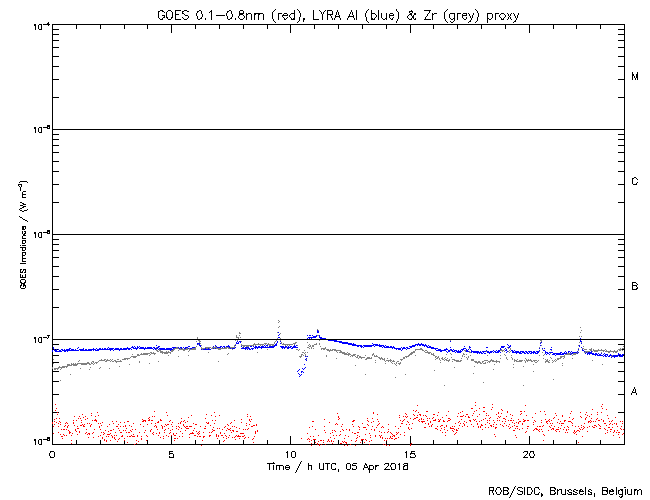Click the A flare class label
The height and width of the screenshot is (500, 650).
pos(635,392)
